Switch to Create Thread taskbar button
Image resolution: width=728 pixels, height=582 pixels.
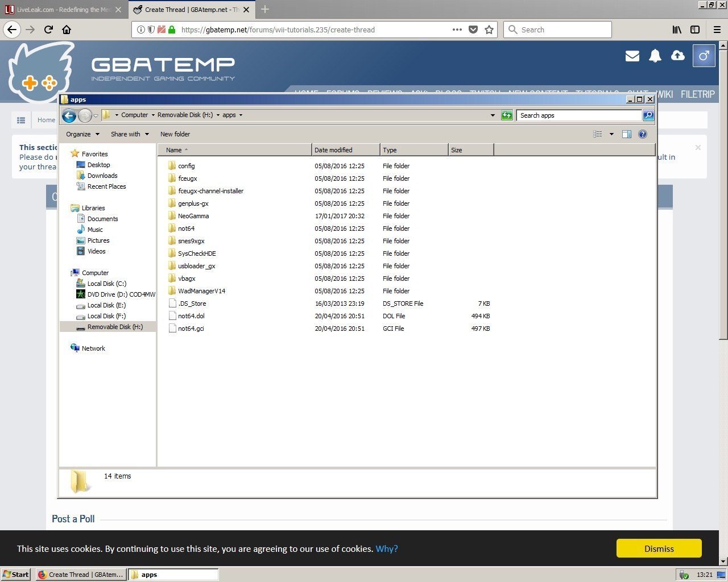[x=81, y=575]
